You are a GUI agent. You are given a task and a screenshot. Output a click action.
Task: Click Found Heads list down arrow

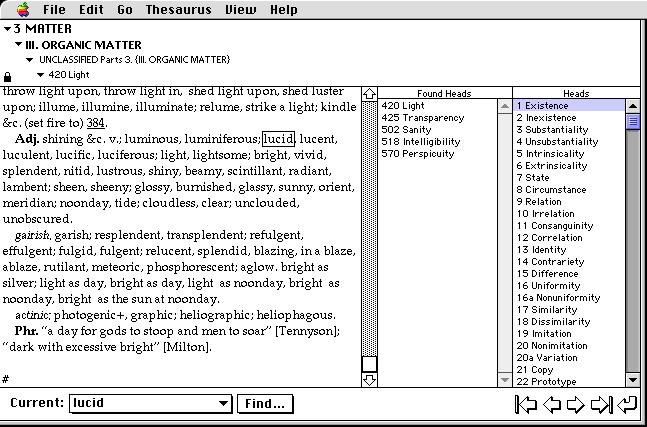coord(505,380)
